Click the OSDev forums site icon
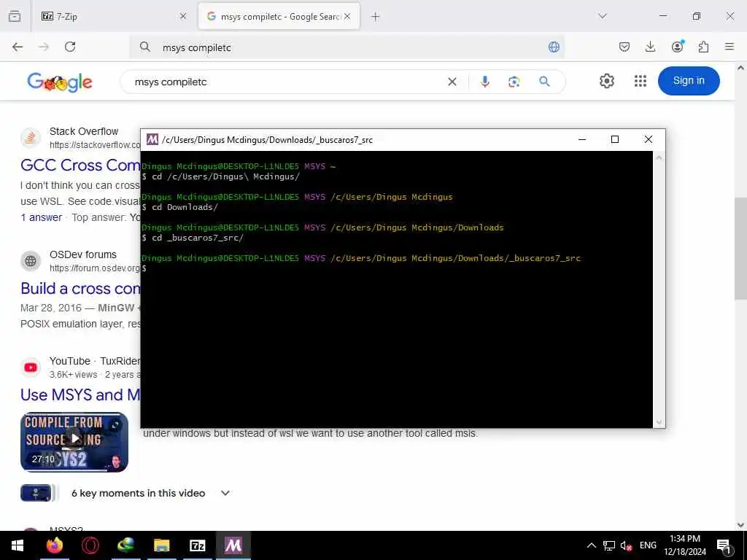747x560 pixels. coord(31,261)
